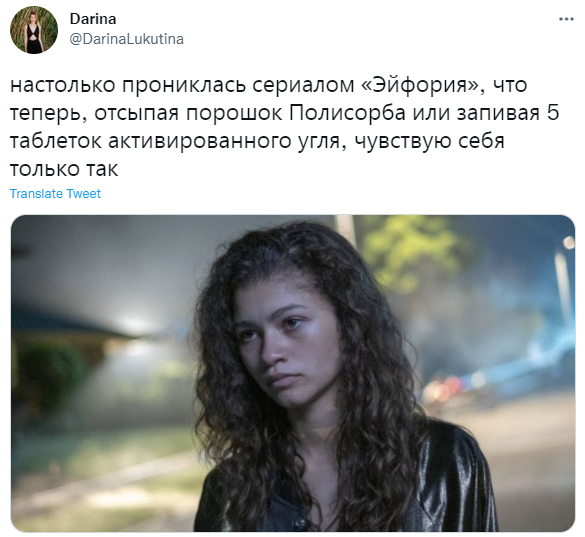Viewport: 585px width, 537px height.
Task: Click the display name Darina
Action: coord(93,19)
